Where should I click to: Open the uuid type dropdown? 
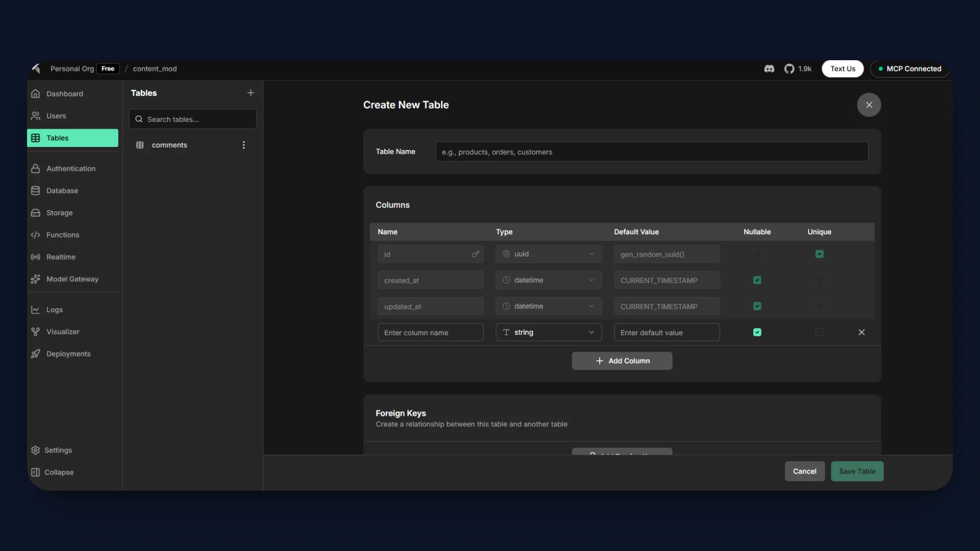coord(548,254)
